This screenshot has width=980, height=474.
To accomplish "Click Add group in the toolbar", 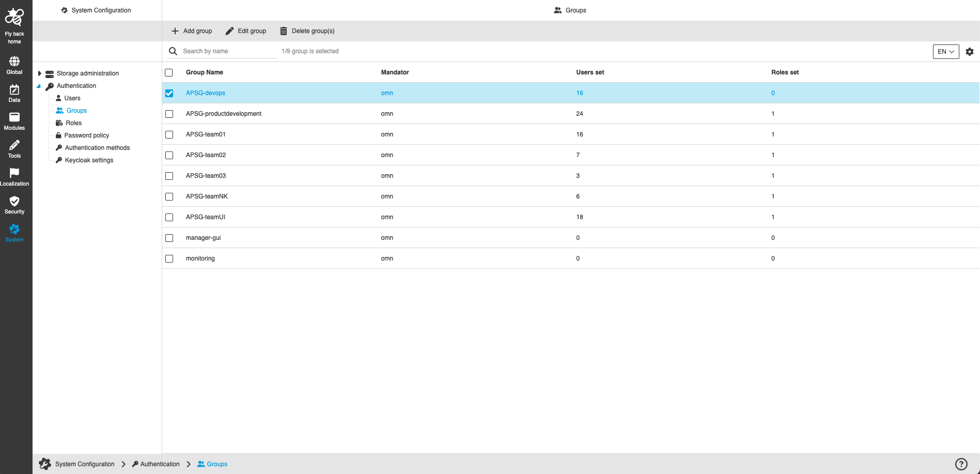I will click(191, 30).
